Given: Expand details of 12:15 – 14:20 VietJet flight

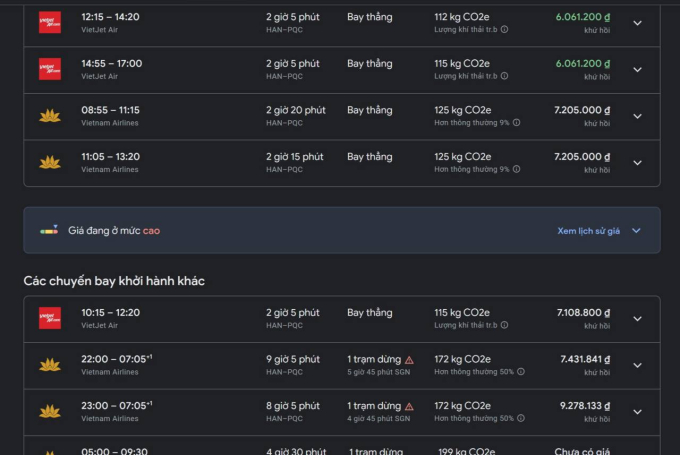Looking at the screenshot, I should [x=638, y=23].
